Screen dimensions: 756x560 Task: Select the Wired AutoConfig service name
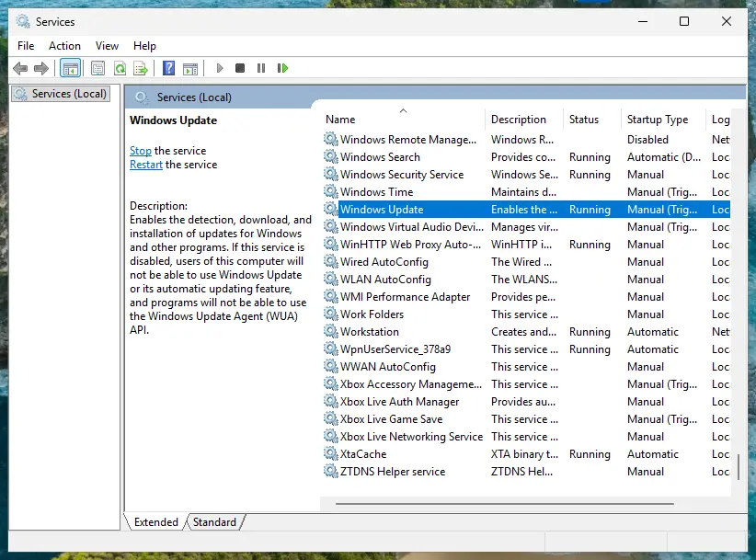(384, 262)
